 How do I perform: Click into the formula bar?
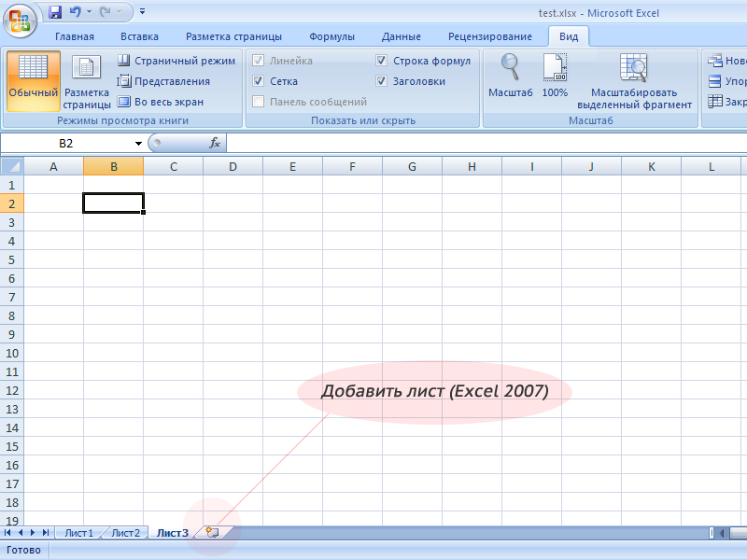(486, 144)
